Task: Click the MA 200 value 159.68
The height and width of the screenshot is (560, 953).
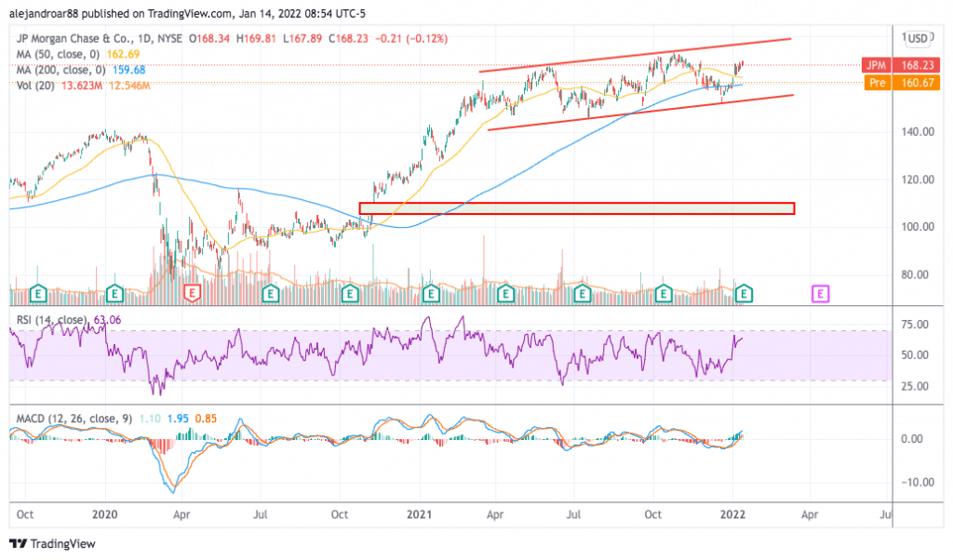Action: 129,70
